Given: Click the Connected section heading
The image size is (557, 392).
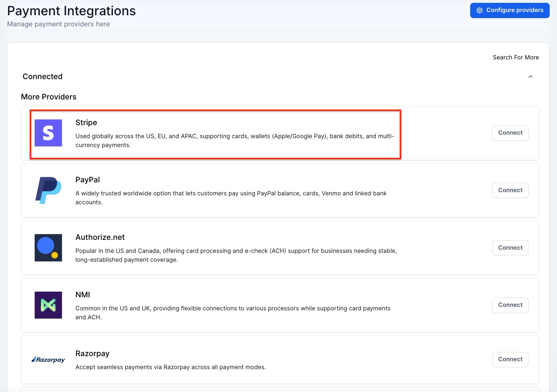Looking at the screenshot, I should [x=43, y=77].
